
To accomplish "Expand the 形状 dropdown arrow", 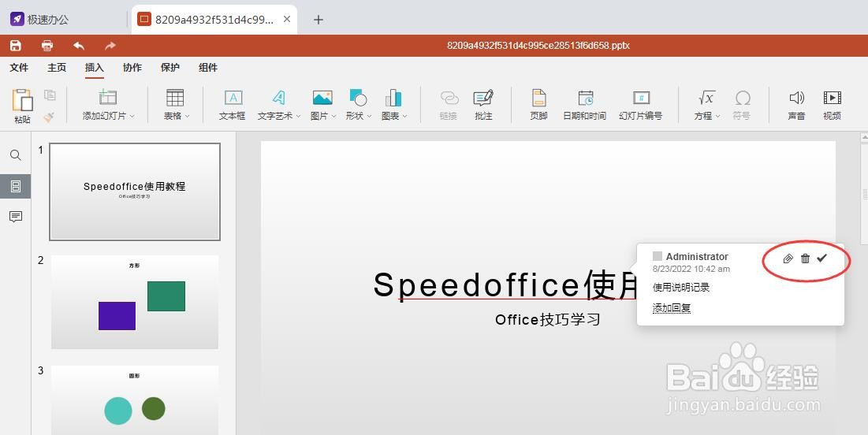I will point(369,116).
